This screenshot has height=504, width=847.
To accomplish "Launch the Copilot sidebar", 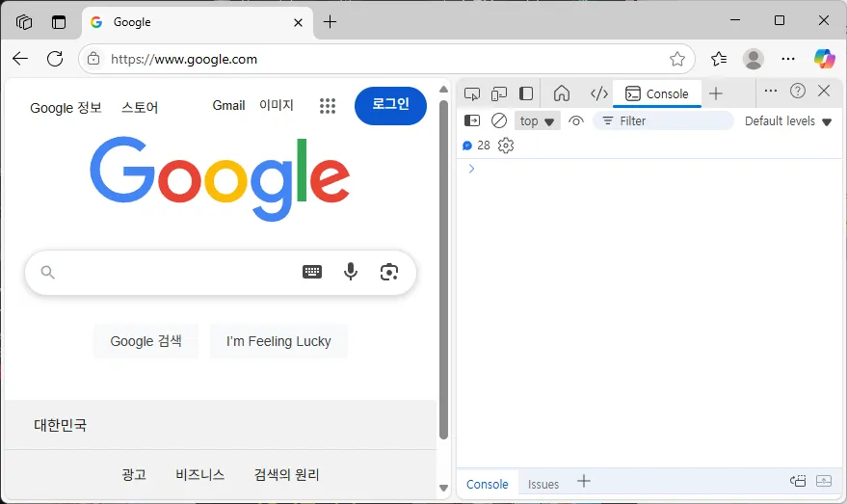I will coord(824,59).
